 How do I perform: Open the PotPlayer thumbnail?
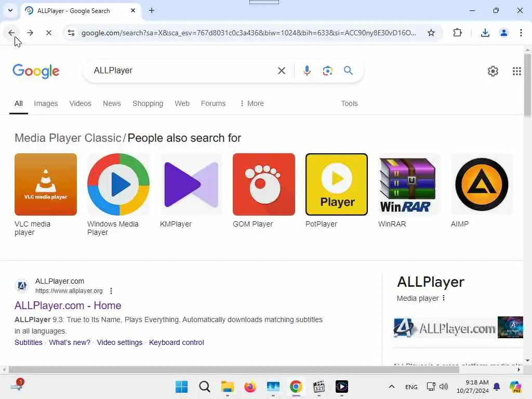click(x=337, y=184)
